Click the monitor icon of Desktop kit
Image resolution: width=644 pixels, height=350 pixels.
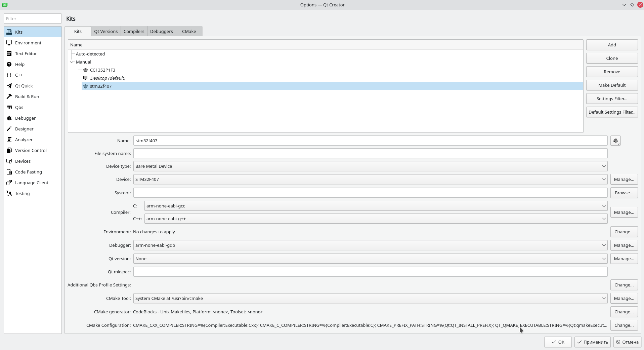[x=85, y=78]
